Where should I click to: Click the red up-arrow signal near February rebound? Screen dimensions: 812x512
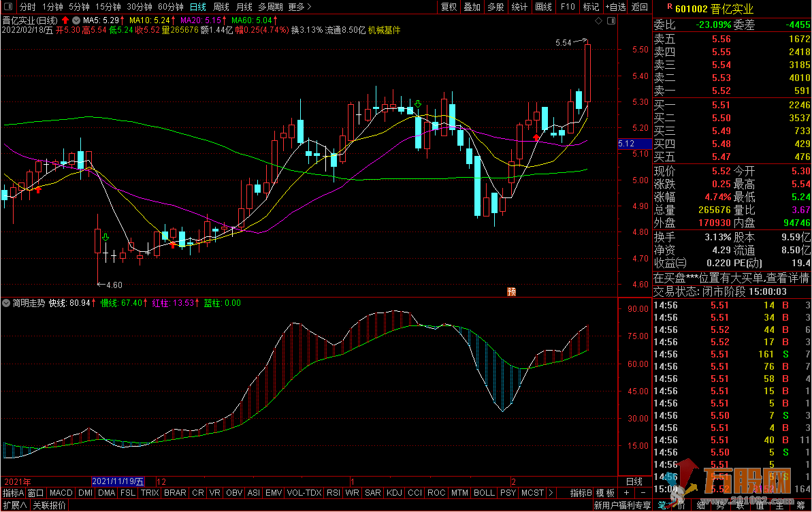pyautogui.click(x=536, y=138)
